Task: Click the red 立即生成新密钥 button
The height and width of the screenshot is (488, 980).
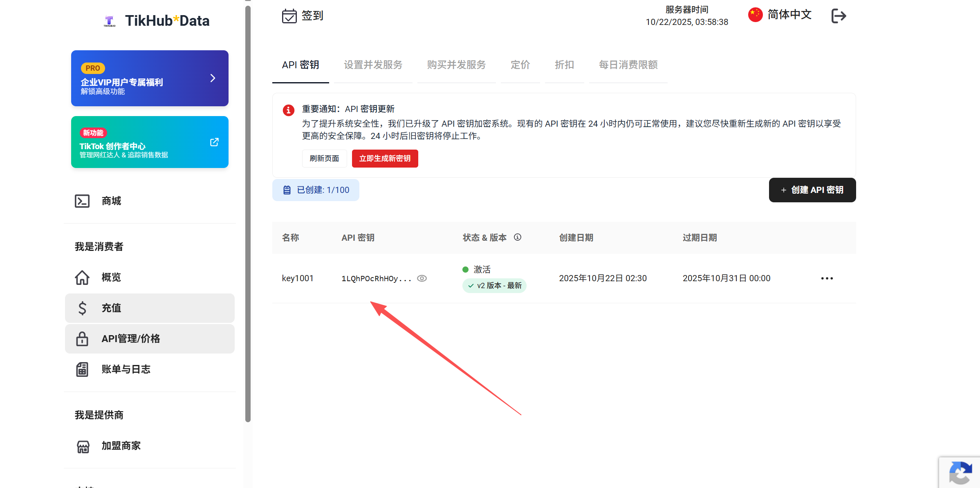Action: pos(385,159)
